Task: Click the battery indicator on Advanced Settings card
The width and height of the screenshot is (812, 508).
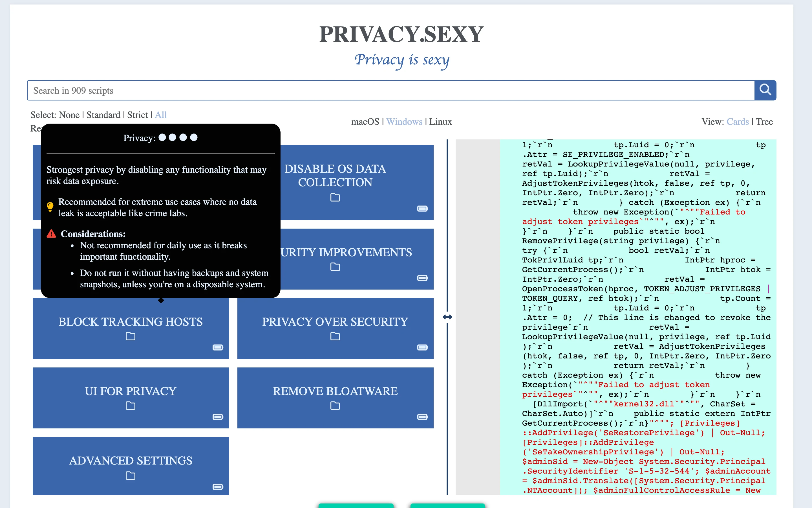Action: pos(218,487)
